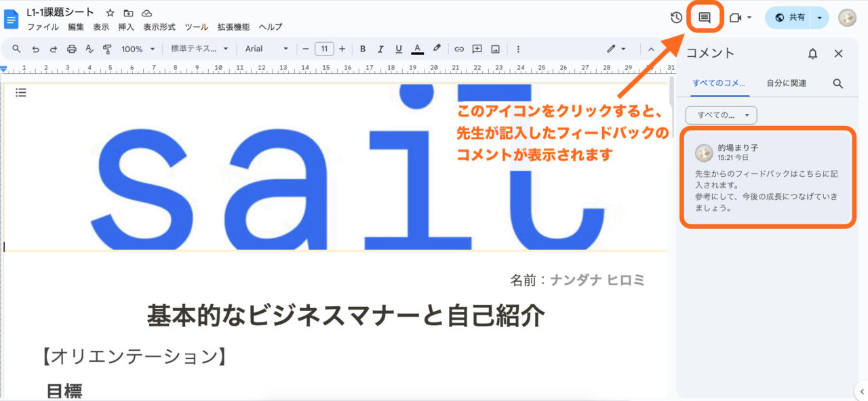Click the version history clock icon

click(x=676, y=18)
